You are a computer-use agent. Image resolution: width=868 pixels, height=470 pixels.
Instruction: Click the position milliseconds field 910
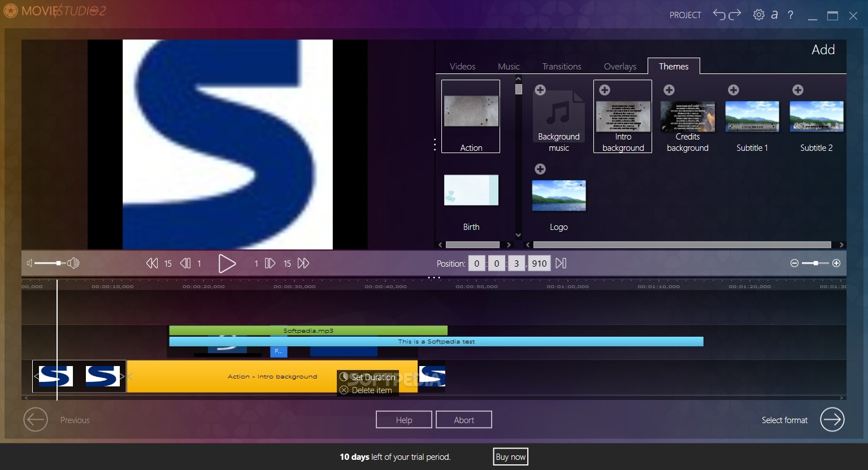pos(539,263)
